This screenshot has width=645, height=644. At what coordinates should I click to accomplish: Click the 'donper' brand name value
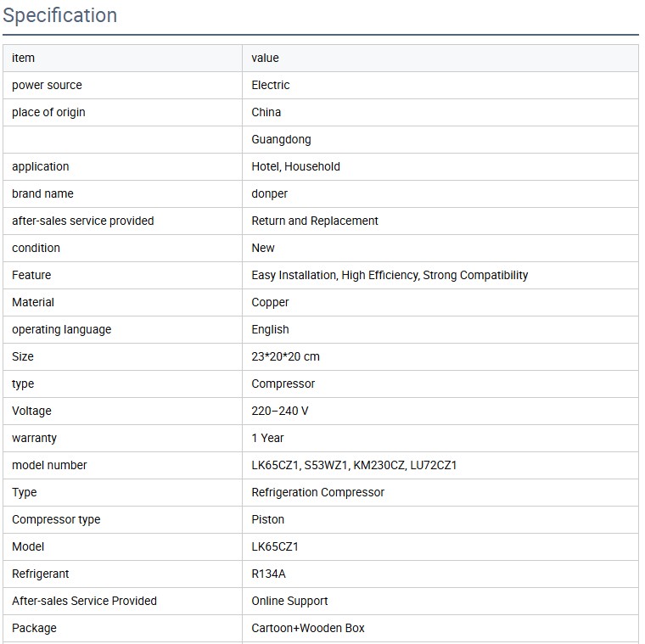coord(270,193)
